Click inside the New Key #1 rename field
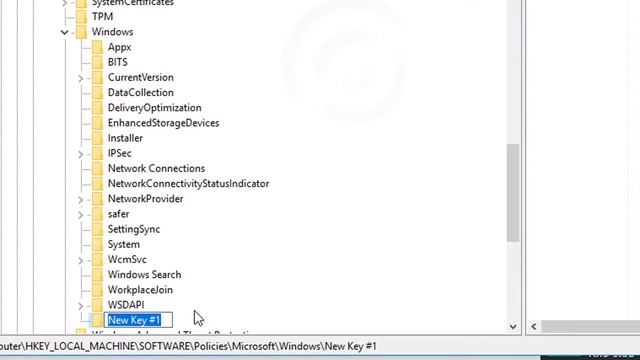 pyautogui.click(x=138, y=320)
